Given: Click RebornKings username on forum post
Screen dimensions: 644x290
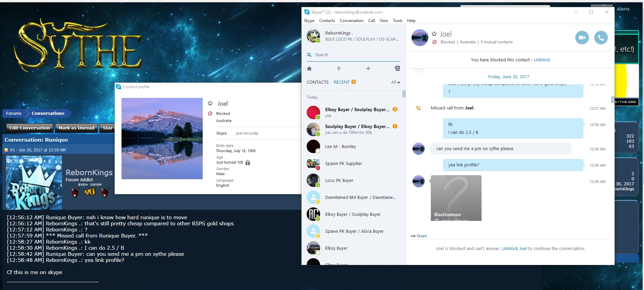Looking at the screenshot, I should coord(89,172).
